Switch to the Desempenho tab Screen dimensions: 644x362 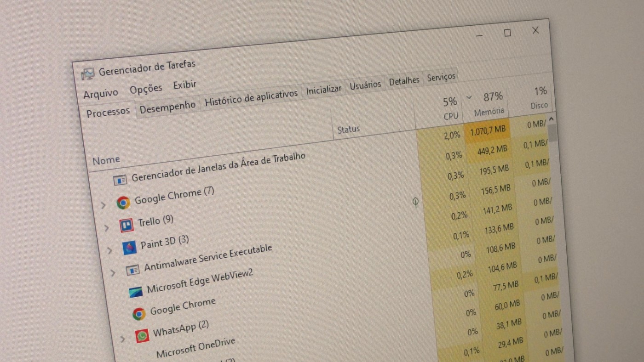(167, 107)
